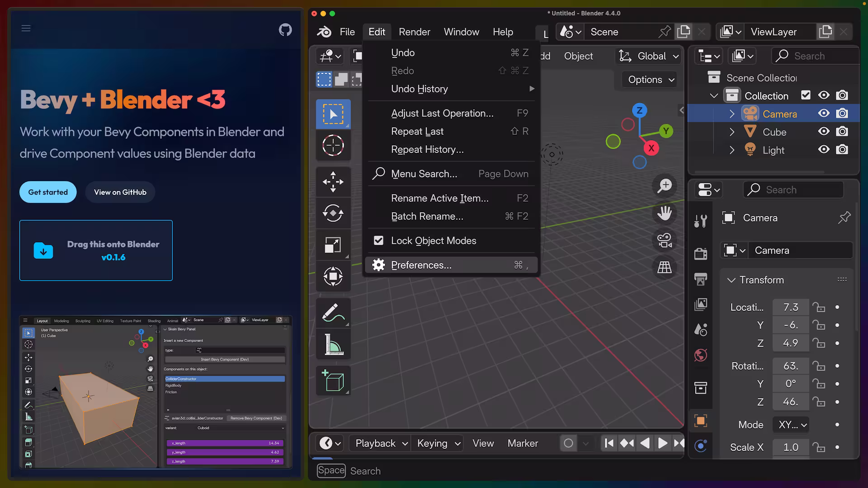Open the View Layer properties tab
Viewport: 868px width, 488px height.
pos(701,305)
